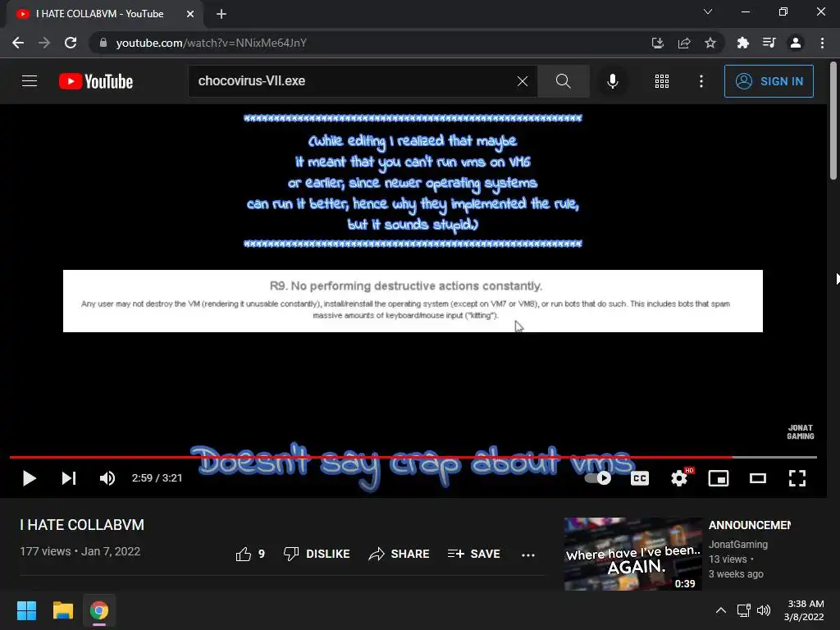This screenshot has width=840, height=630.
Task: Mute the video volume
Action: coord(107,478)
